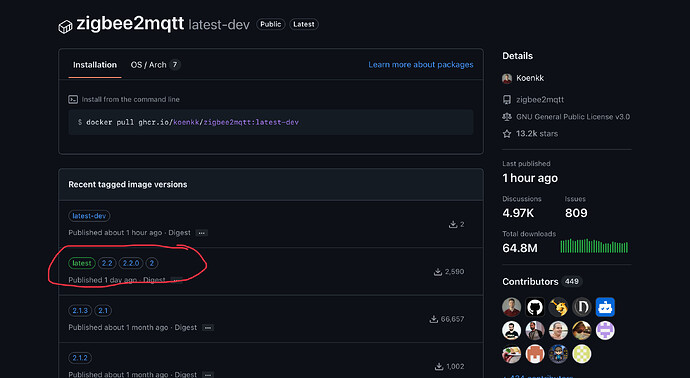Open Koenkk's avatar in Details

507,78
